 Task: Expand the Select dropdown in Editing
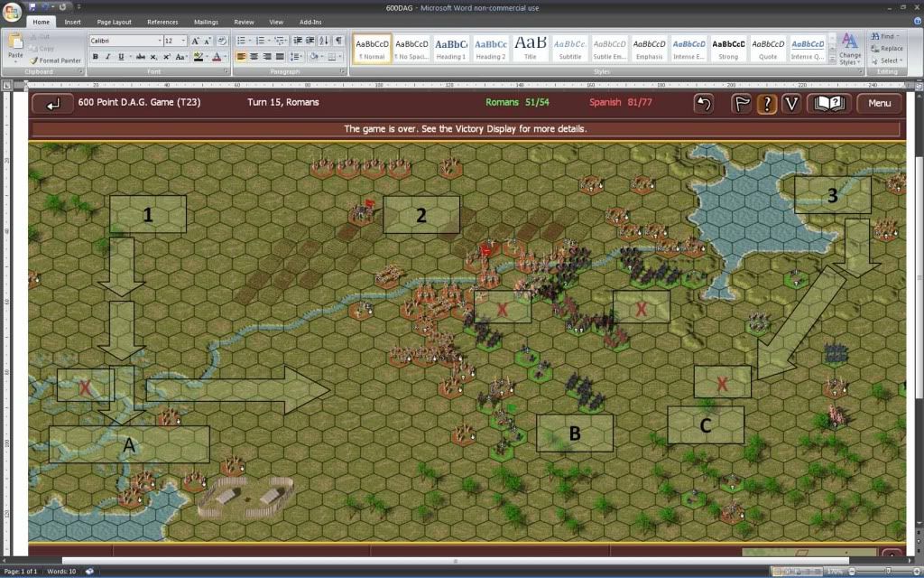click(890, 61)
